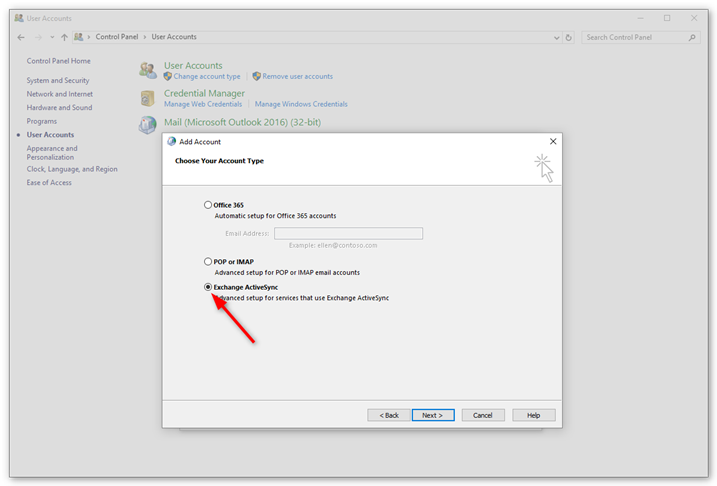The height and width of the screenshot is (486, 717).
Task: Click User Accounts in the breadcrumb
Action: point(174,37)
